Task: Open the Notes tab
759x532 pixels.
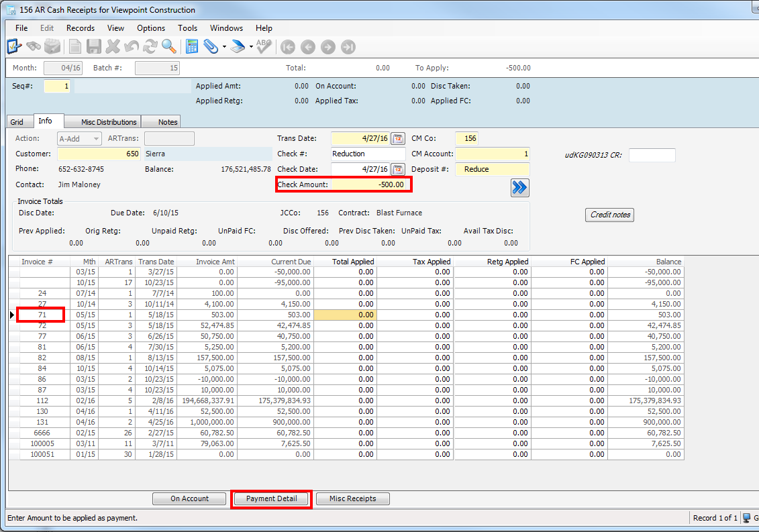Action: click(x=162, y=122)
